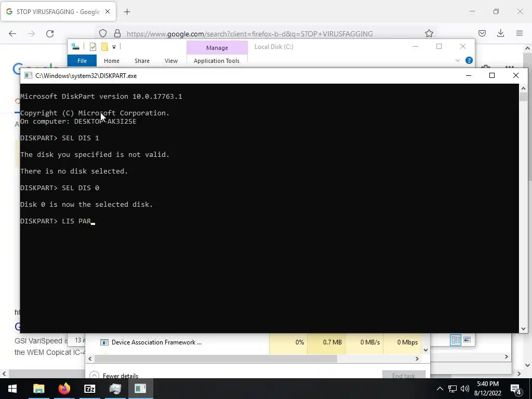This screenshot has height=399, width=532.
Task: Click the End task button
Action: (404, 375)
